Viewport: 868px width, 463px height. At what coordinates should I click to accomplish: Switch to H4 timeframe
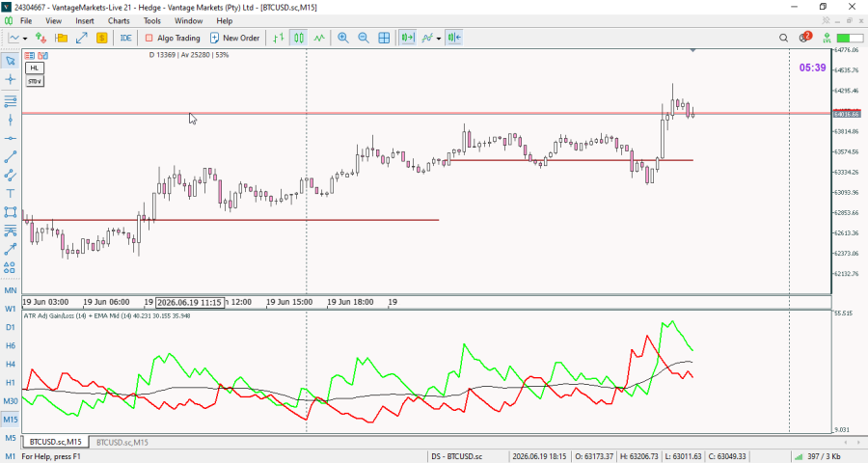(x=11, y=364)
